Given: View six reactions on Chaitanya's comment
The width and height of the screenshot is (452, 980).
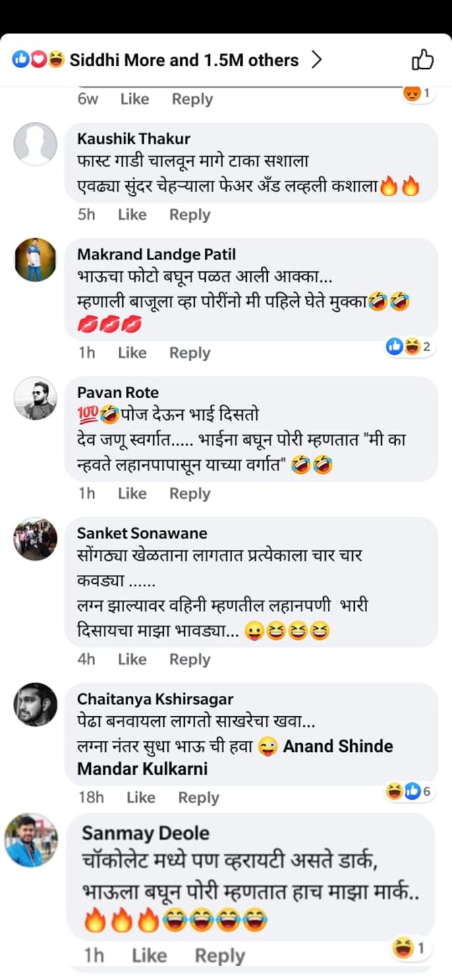Looking at the screenshot, I should [408, 791].
